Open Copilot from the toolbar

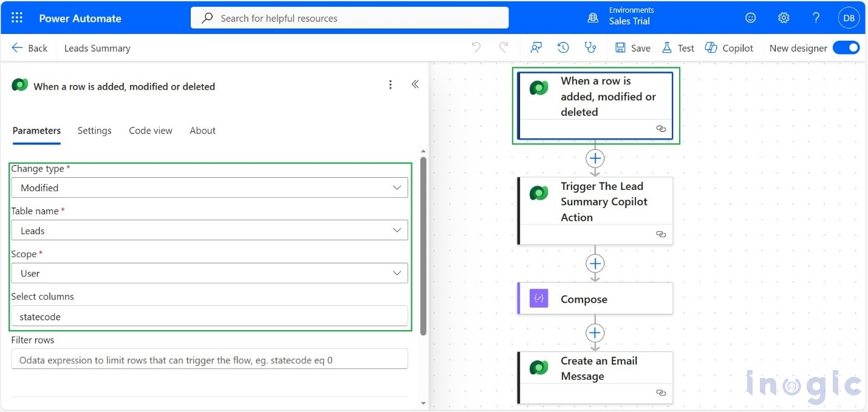[728, 47]
